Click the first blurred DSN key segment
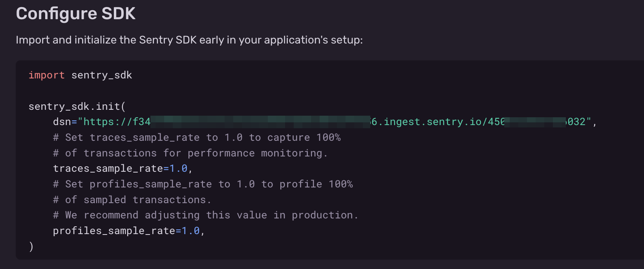The image size is (644, 269). click(260, 122)
